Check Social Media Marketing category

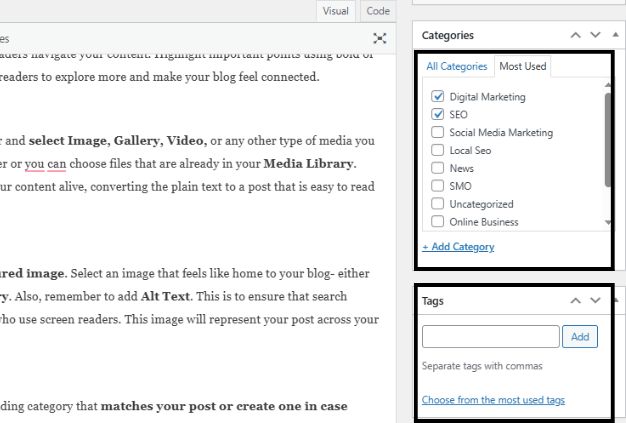(x=438, y=132)
